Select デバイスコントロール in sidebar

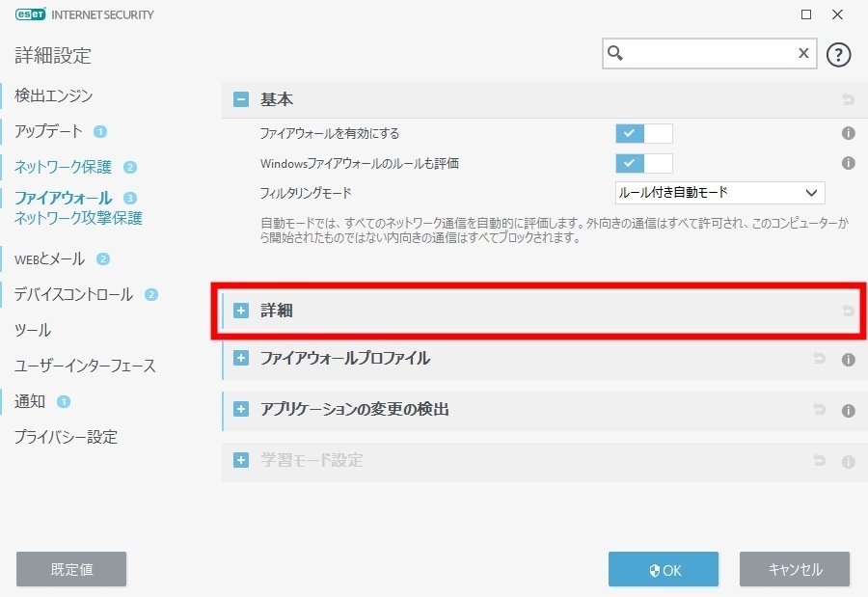(x=73, y=294)
